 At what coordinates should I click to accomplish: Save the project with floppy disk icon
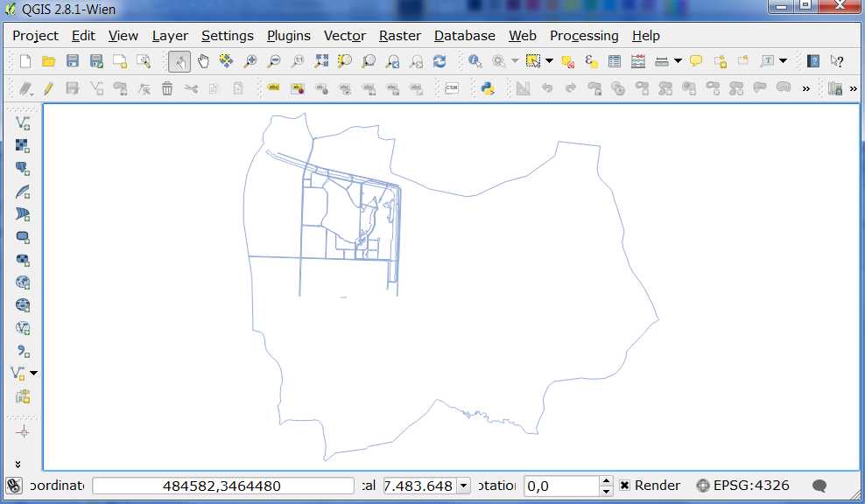tap(73, 61)
